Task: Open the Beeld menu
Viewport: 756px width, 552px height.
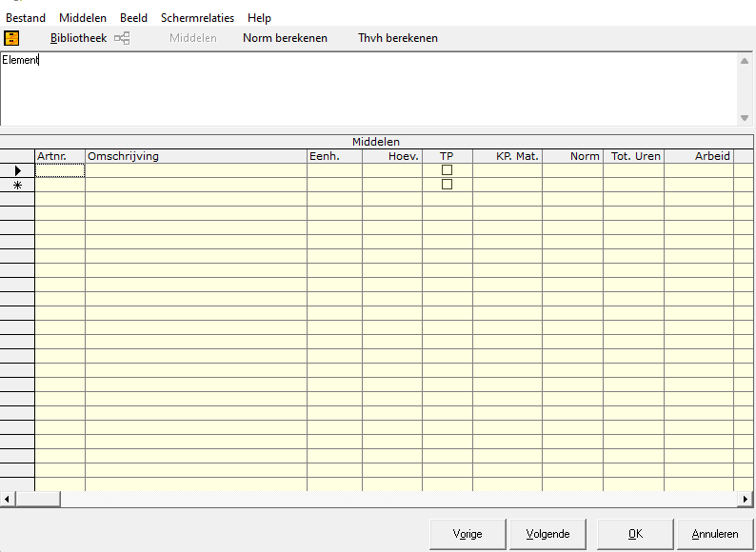Action: coord(133,18)
